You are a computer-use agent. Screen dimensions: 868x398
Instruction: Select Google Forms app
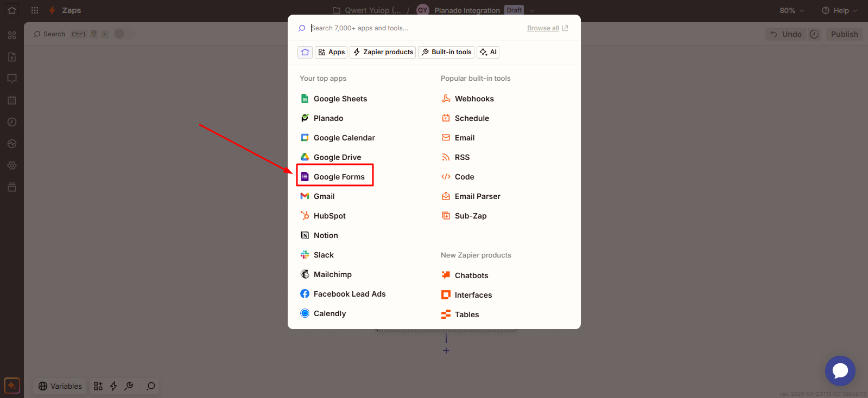(333, 177)
